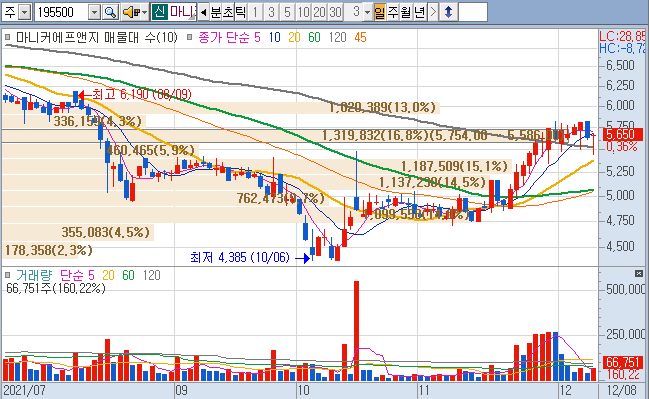Screen dimensions: 649x399
Task: Click the orange 45 moving average label
Action: click(360, 38)
